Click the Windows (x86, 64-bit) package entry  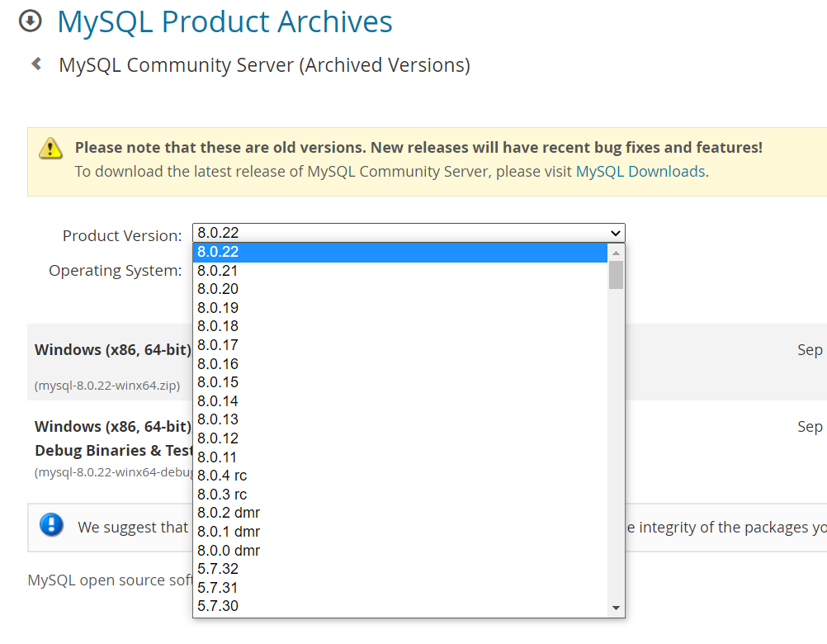(x=112, y=349)
